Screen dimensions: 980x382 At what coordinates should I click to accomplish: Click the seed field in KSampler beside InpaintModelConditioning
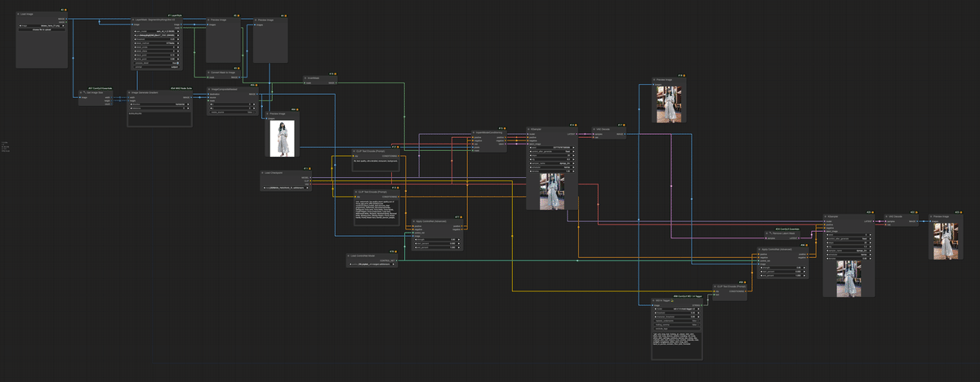tap(552, 148)
